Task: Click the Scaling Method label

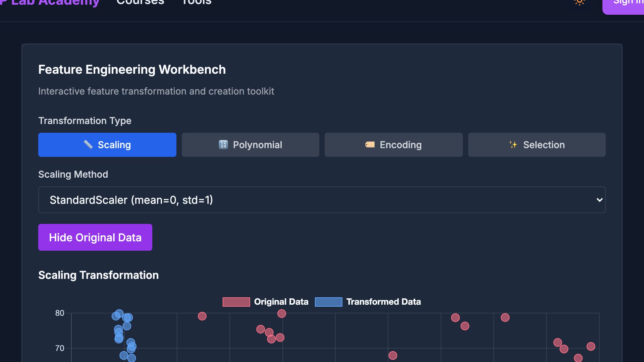Action: (x=73, y=174)
